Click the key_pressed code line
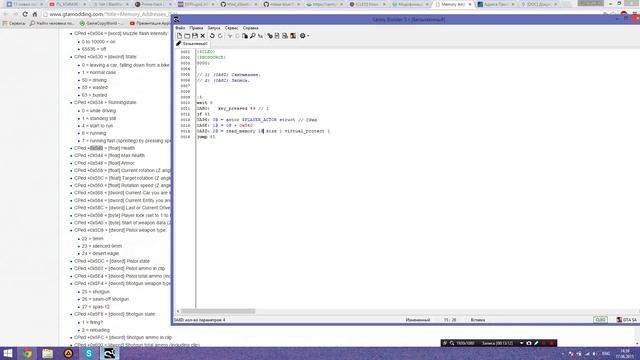 (x=233, y=108)
